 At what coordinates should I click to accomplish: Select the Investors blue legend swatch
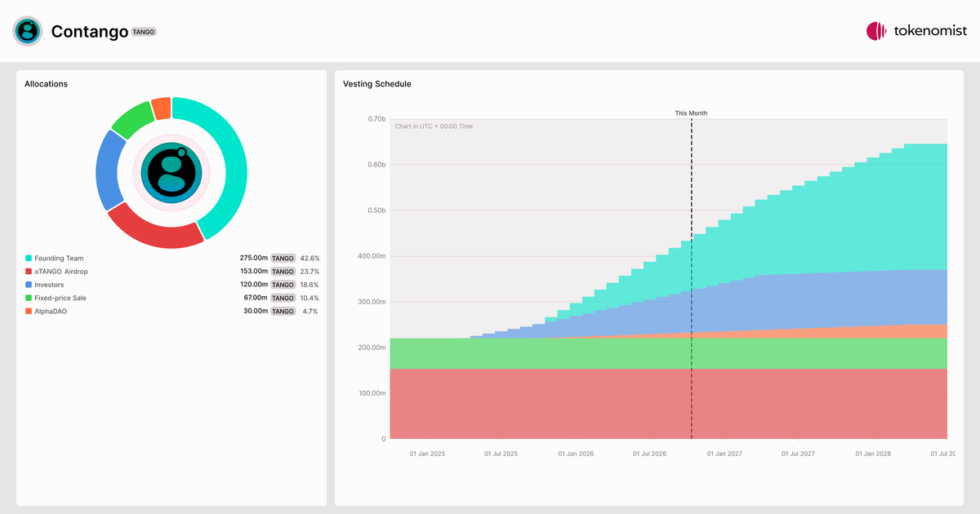click(29, 285)
